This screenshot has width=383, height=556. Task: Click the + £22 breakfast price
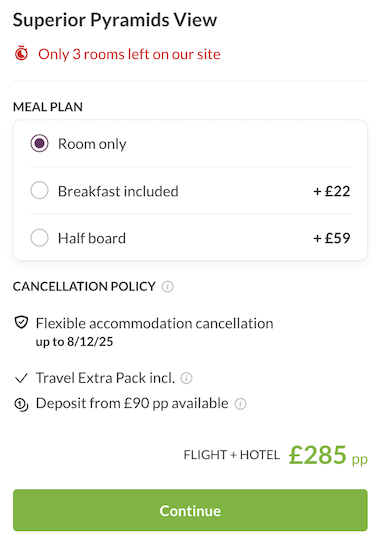(x=332, y=191)
